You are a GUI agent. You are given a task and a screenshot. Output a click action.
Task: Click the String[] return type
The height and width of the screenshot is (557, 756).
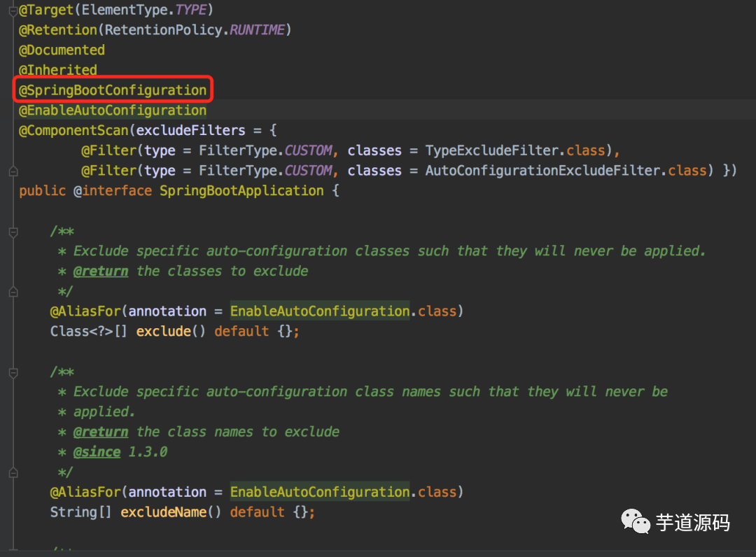[x=81, y=512]
